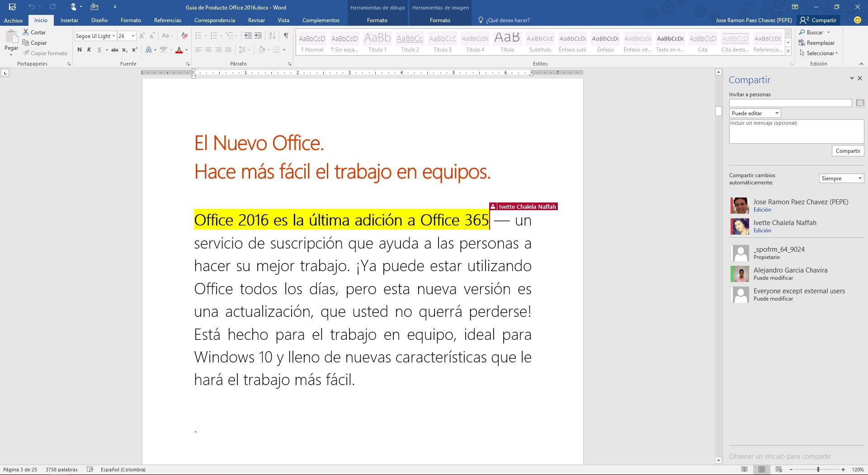Open Párrafo dialog launcher
The width and height of the screenshot is (868, 475).
[289, 64]
